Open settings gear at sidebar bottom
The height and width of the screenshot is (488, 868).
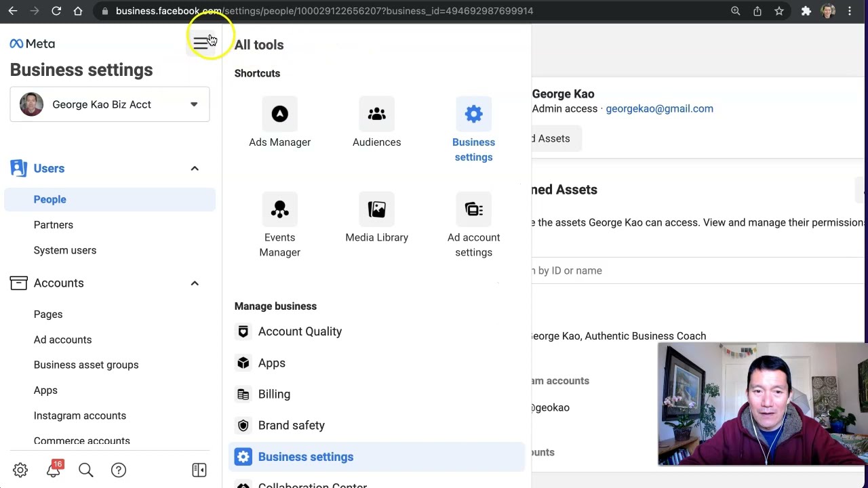(x=20, y=470)
